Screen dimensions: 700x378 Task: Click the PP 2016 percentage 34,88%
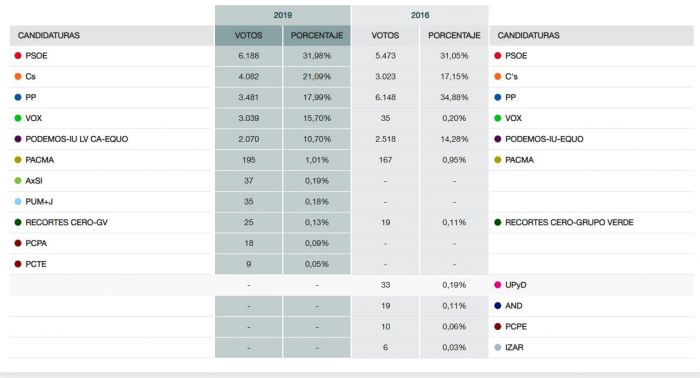[x=454, y=97]
